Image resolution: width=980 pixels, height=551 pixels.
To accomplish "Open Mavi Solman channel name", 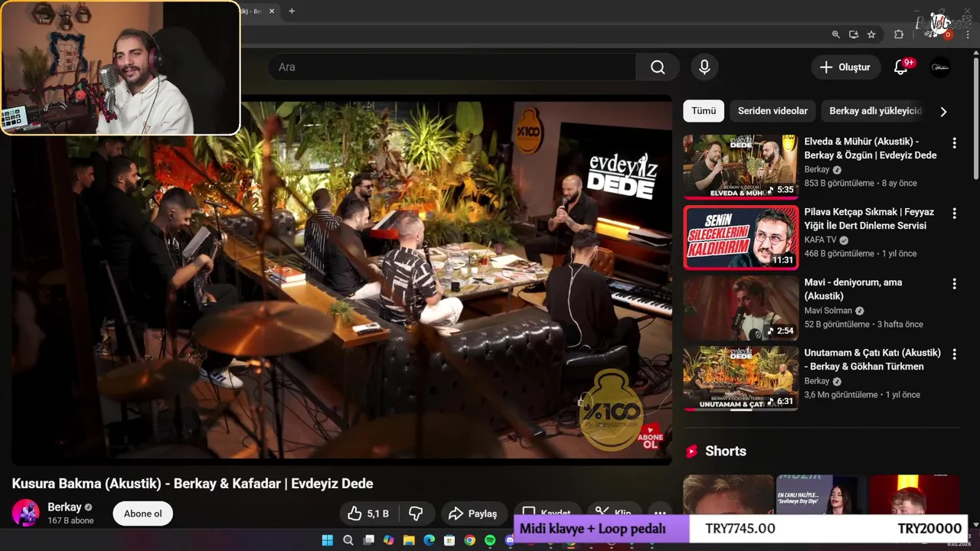I will [828, 311].
